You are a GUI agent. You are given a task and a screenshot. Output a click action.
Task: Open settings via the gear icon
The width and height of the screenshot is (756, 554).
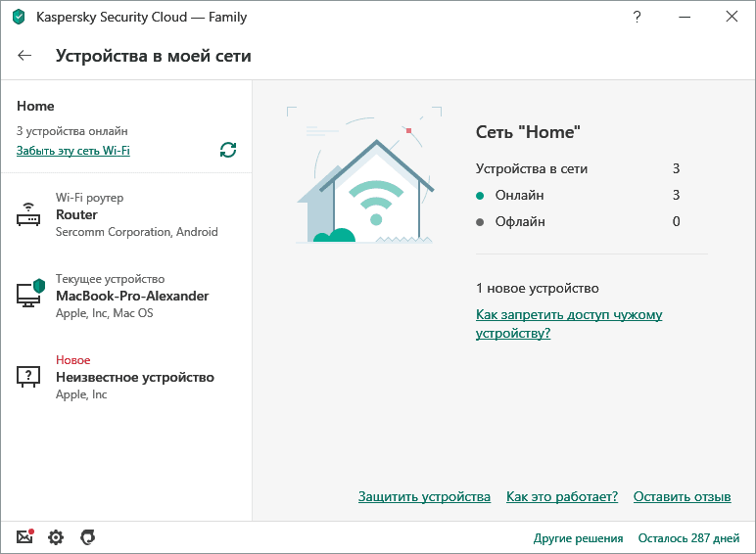(x=56, y=536)
